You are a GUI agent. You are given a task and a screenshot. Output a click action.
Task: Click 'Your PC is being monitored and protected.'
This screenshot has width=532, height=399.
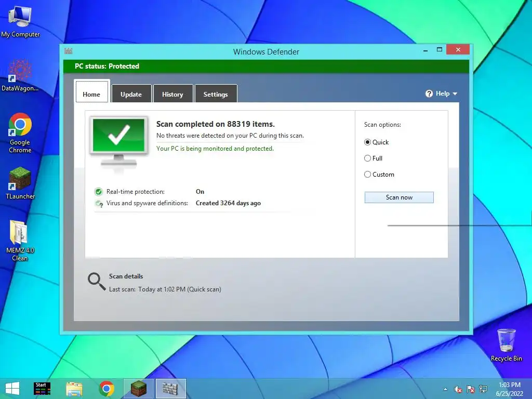coord(215,149)
